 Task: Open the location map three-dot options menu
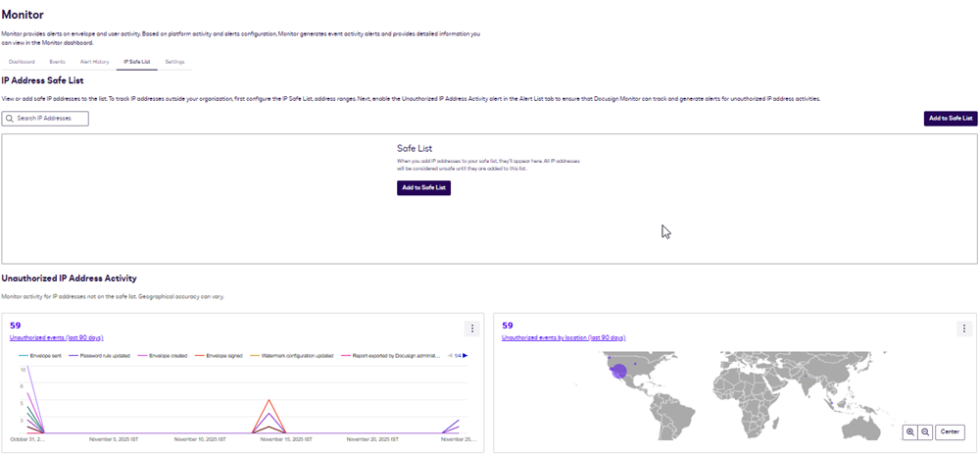pyautogui.click(x=964, y=329)
